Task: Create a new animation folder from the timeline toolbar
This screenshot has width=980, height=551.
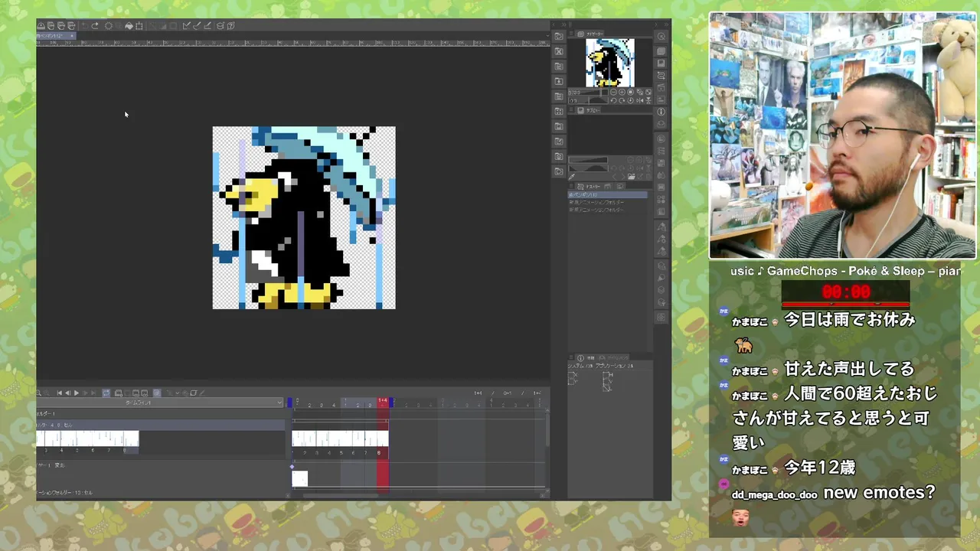Action: [119, 393]
